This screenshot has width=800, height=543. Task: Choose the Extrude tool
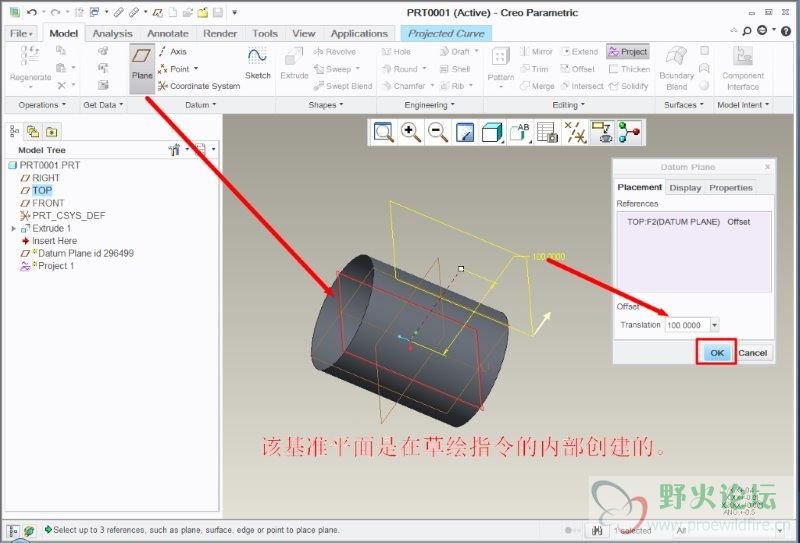tap(294, 63)
